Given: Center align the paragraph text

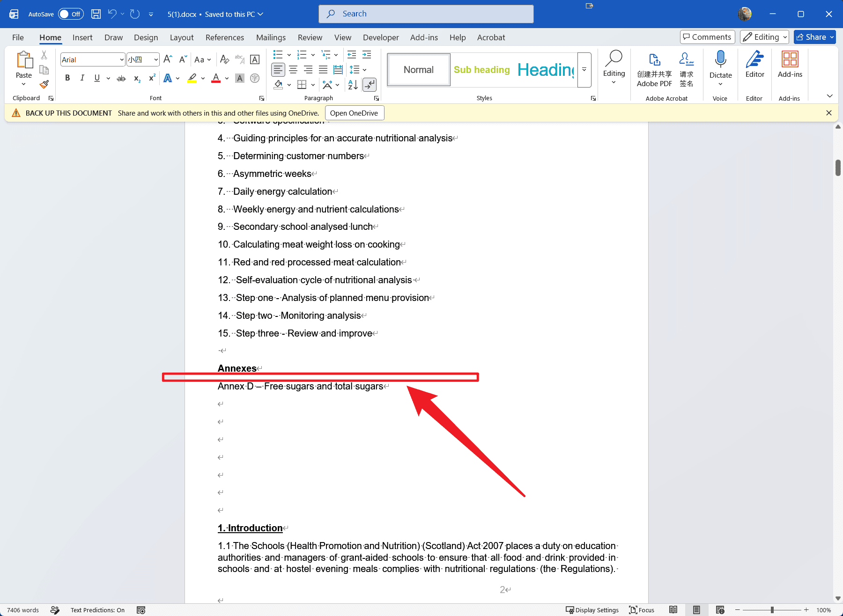Looking at the screenshot, I should [x=293, y=70].
